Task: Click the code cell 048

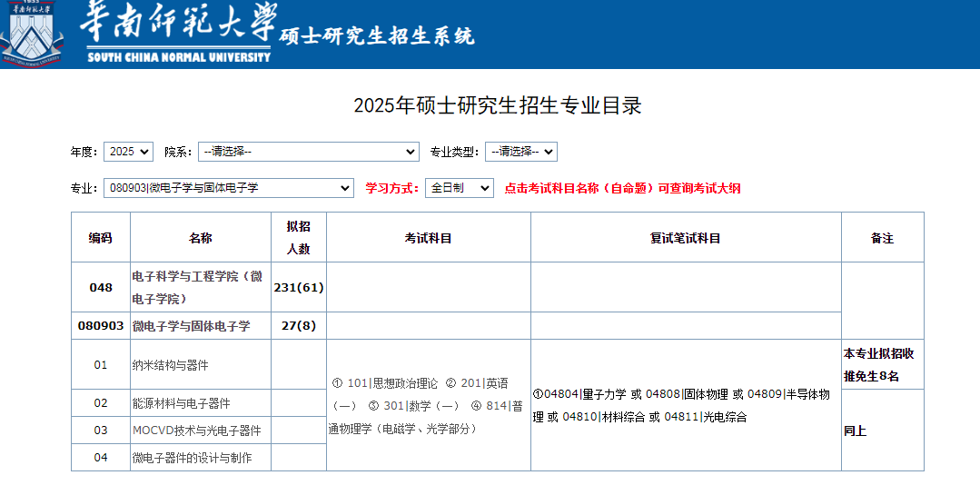Action: pos(101,288)
